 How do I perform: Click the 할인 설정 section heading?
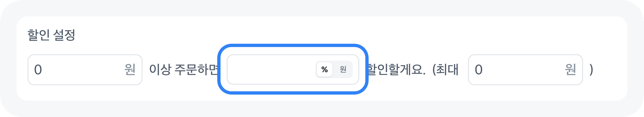tap(51, 35)
